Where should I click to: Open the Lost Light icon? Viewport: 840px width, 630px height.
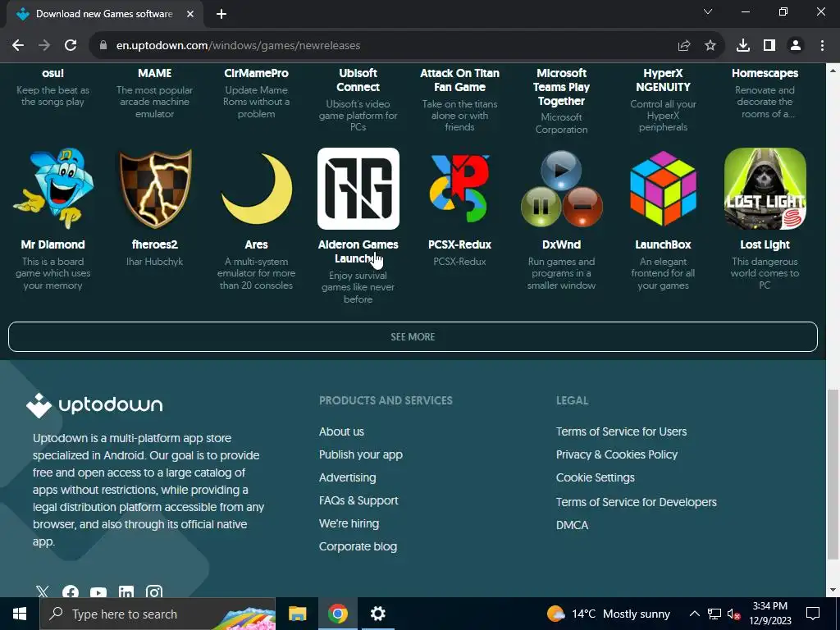pos(765,189)
